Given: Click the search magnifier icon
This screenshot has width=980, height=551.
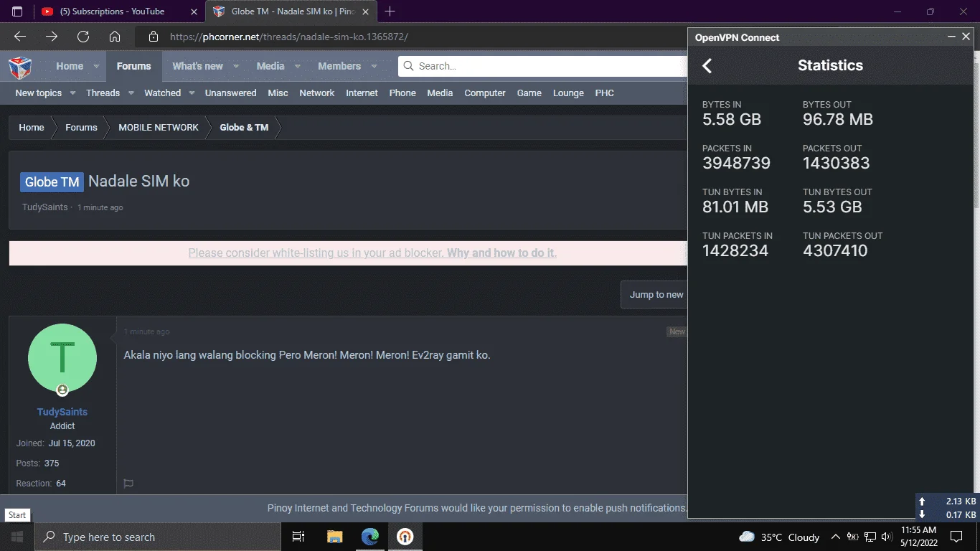Looking at the screenshot, I should [409, 66].
